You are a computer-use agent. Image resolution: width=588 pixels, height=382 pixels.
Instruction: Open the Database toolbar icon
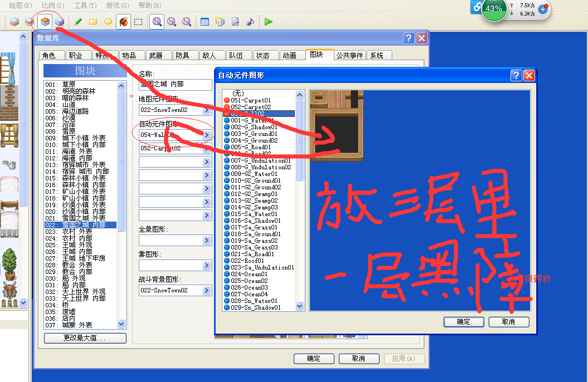(x=205, y=22)
